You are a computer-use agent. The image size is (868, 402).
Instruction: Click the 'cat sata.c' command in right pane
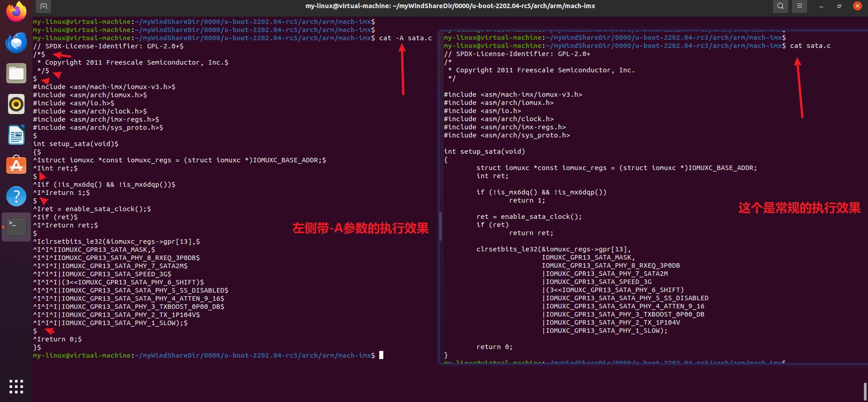pos(811,46)
